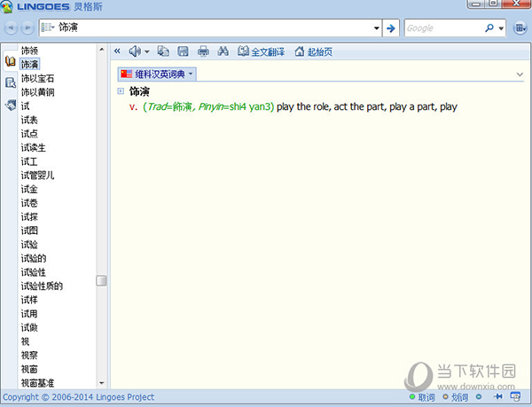
Task: Toggle 取词 cursor translation in status bar
Action: click(422, 397)
